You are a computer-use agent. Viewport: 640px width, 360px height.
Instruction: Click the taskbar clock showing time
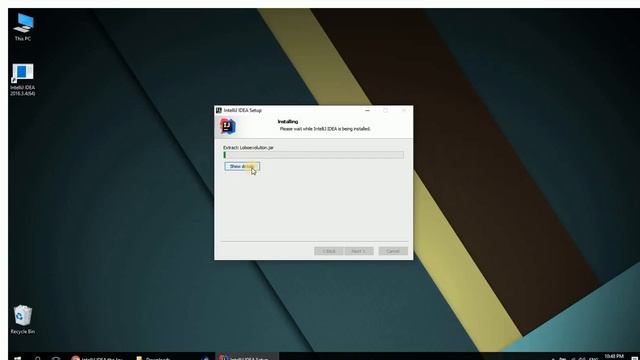[x=614, y=357]
